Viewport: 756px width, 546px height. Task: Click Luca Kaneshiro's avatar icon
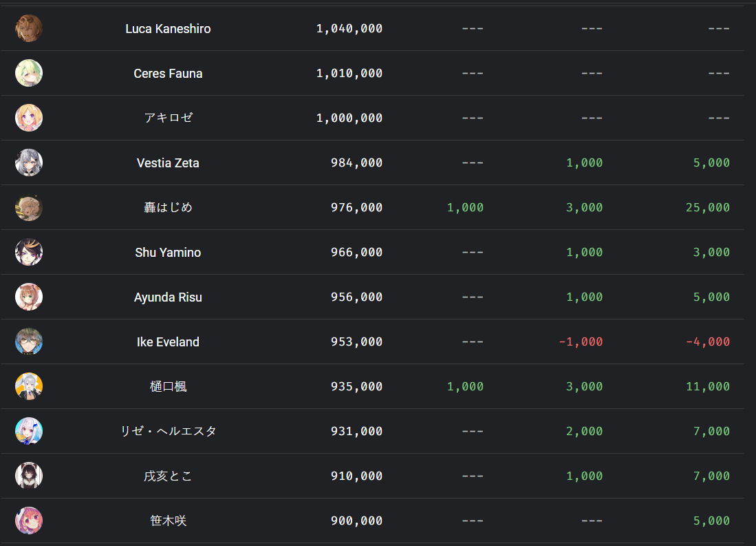coord(29,28)
